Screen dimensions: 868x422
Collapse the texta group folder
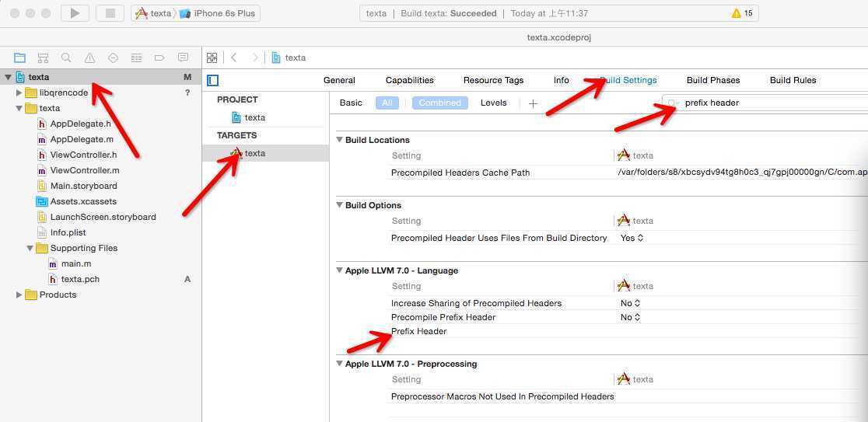19,108
